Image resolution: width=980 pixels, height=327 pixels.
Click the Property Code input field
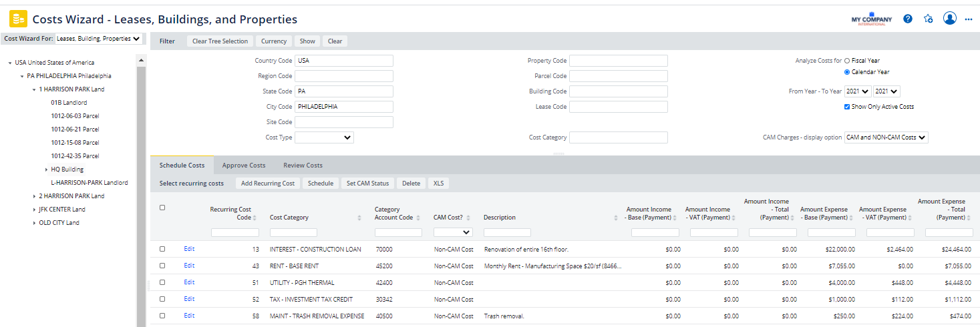(x=618, y=61)
